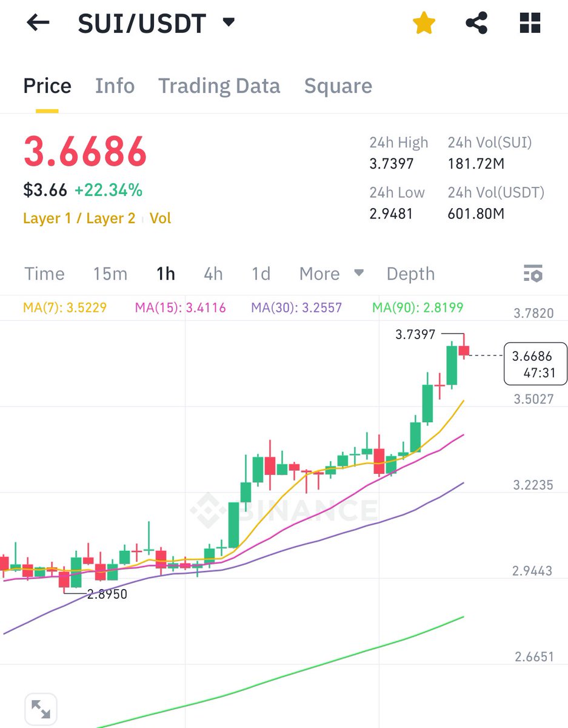568x728 pixels.
Task: Expand chart to fullscreen
Action: (x=41, y=709)
